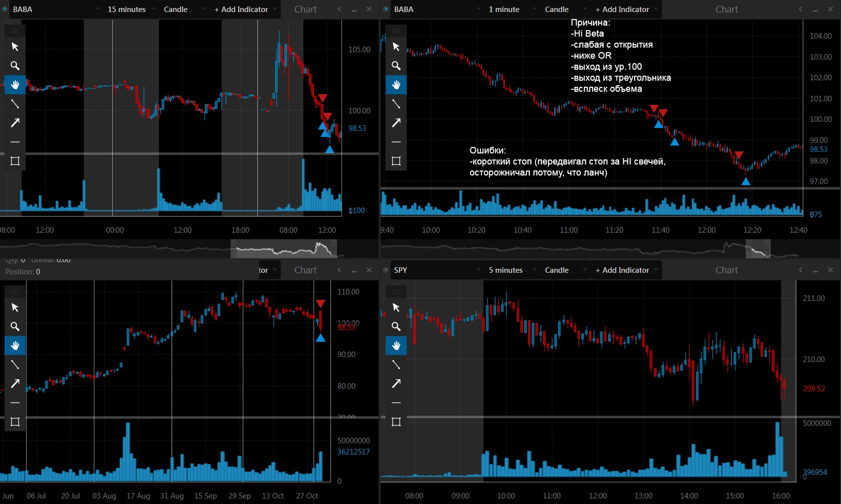This screenshot has width=841, height=504.
Task: Click the Причина: annotation heading on 1-minute chart
Action: pyautogui.click(x=590, y=23)
